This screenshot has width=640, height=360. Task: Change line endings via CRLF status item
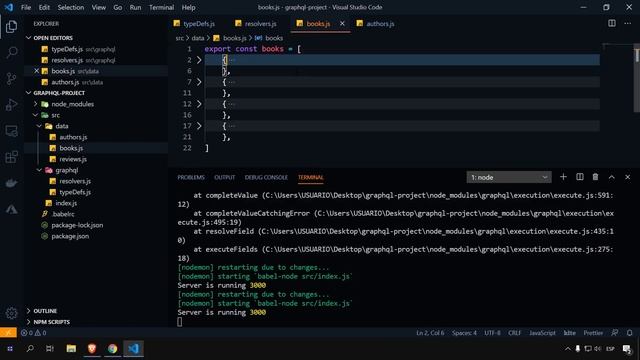514,333
